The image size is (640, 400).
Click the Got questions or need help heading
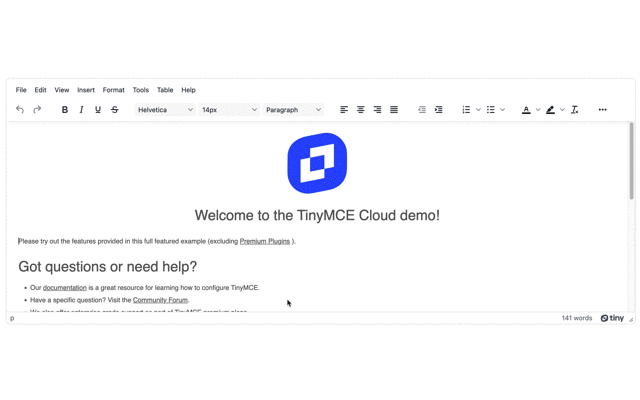[x=108, y=267]
